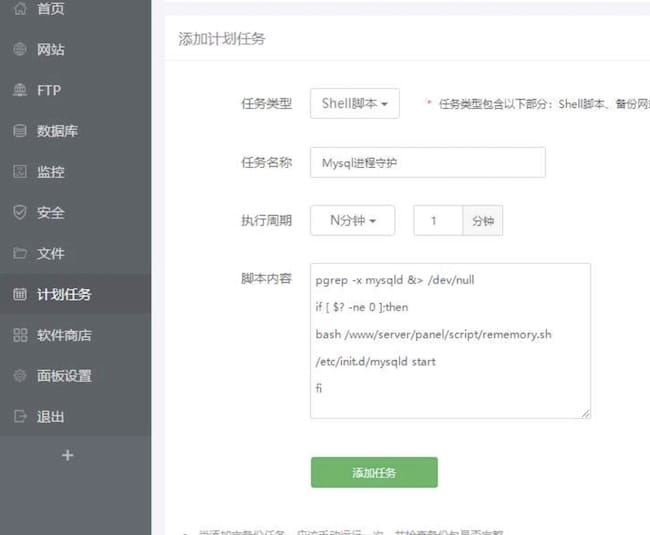
Task: Click the 脚本内容 script textarea
Action: [x=450, y=341]
